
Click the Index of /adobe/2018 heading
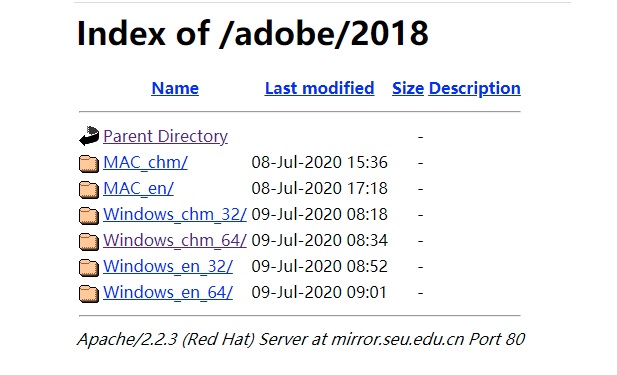pos(253,33)
